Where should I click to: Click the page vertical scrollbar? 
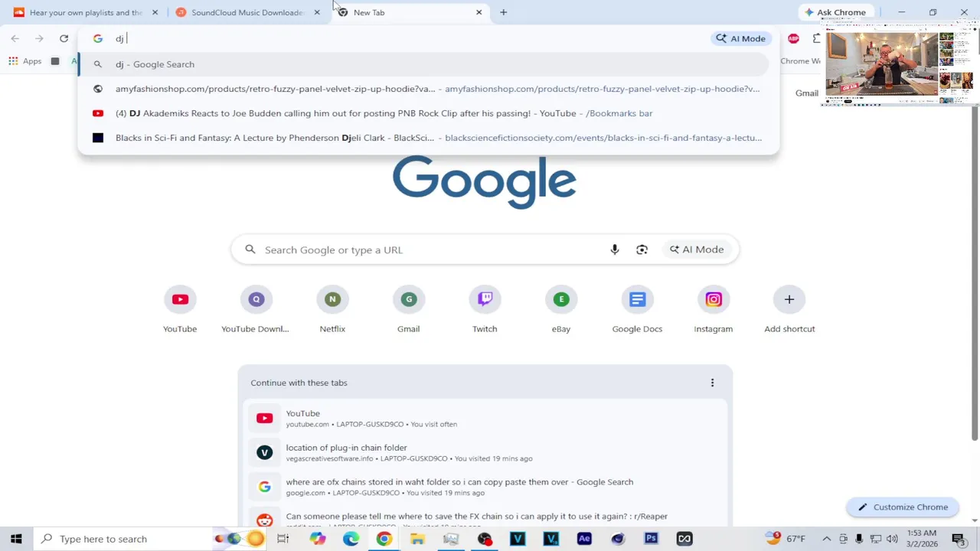[x=975, y=273]
